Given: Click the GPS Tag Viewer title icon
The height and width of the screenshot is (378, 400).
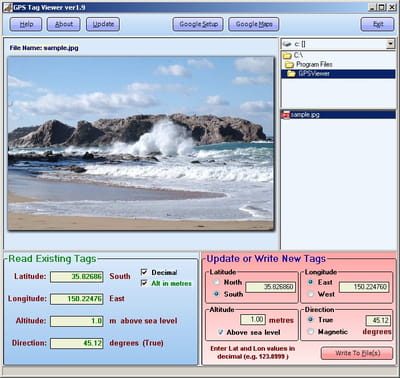Looking at the screenshot, I should [x=8, y=7].
